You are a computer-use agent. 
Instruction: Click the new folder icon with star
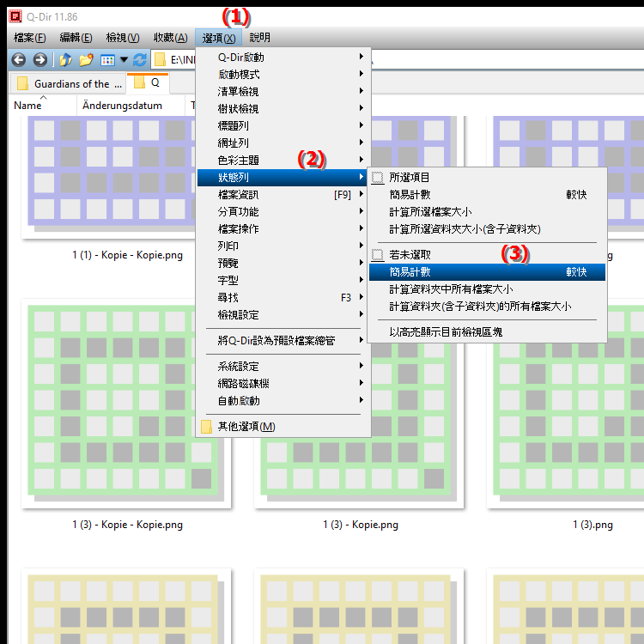(86, 60)
